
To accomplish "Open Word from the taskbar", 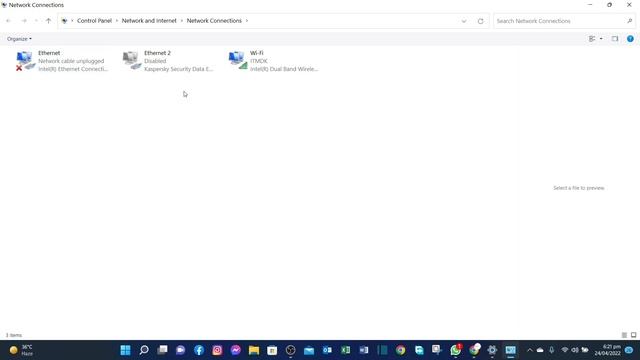I will click(364, 350).
